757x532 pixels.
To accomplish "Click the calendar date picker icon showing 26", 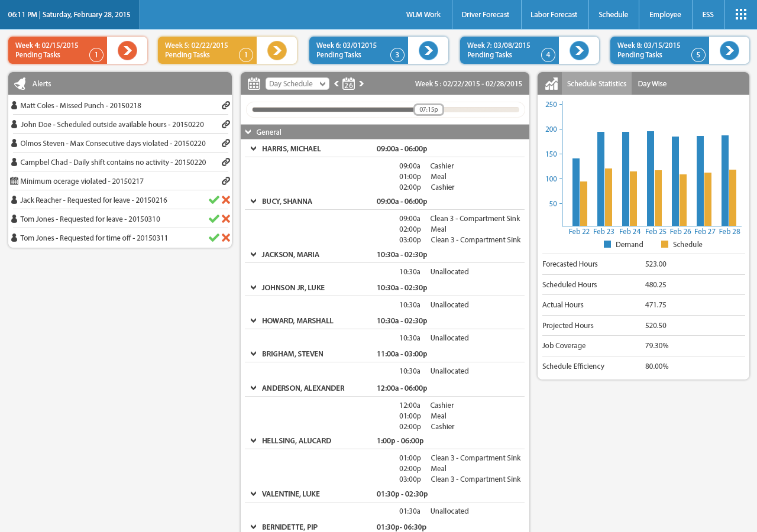I will (x=349, y=84).
